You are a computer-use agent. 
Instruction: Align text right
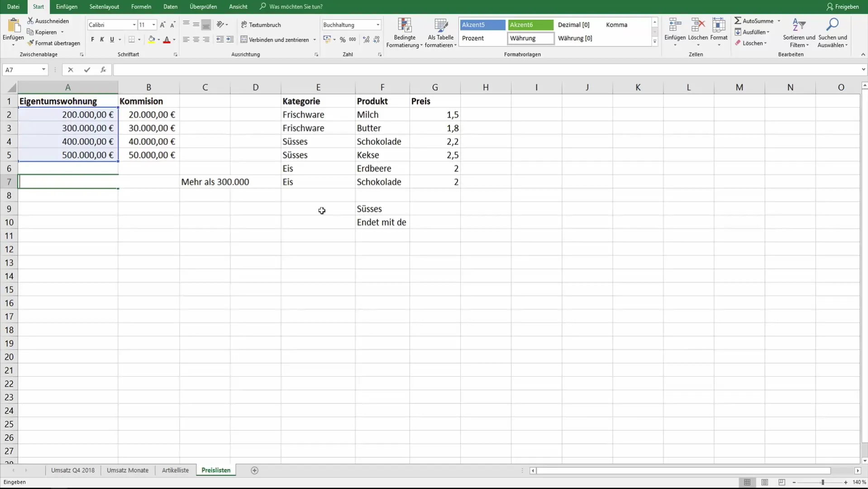point(206,40)
